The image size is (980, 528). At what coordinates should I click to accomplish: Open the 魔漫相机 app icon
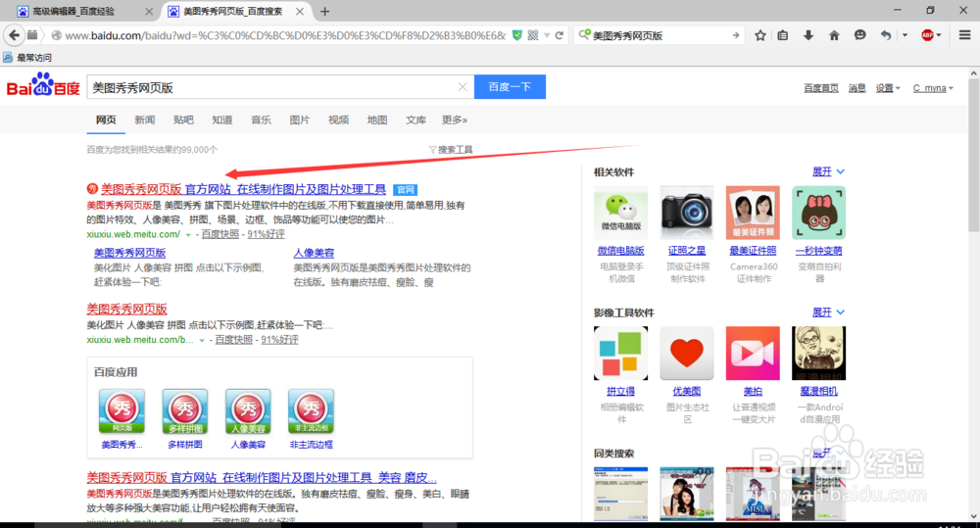pyautogui.click(x=818, y=353)
